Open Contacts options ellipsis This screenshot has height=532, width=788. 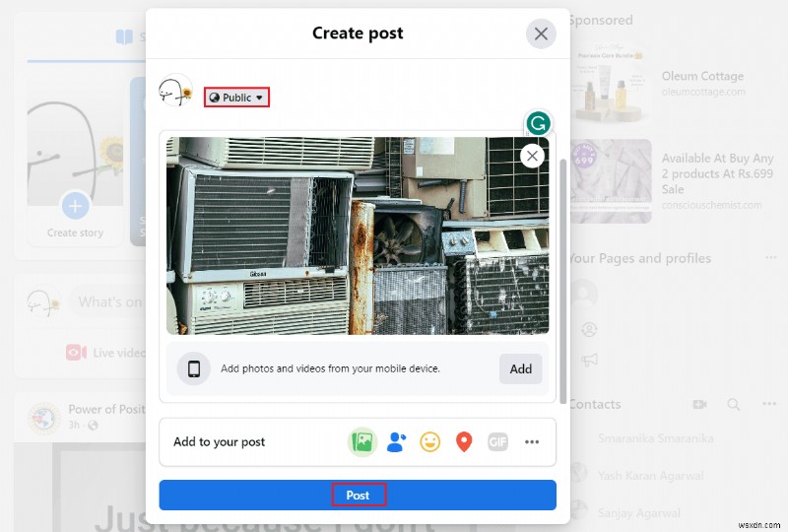click(x=769, y=404)
